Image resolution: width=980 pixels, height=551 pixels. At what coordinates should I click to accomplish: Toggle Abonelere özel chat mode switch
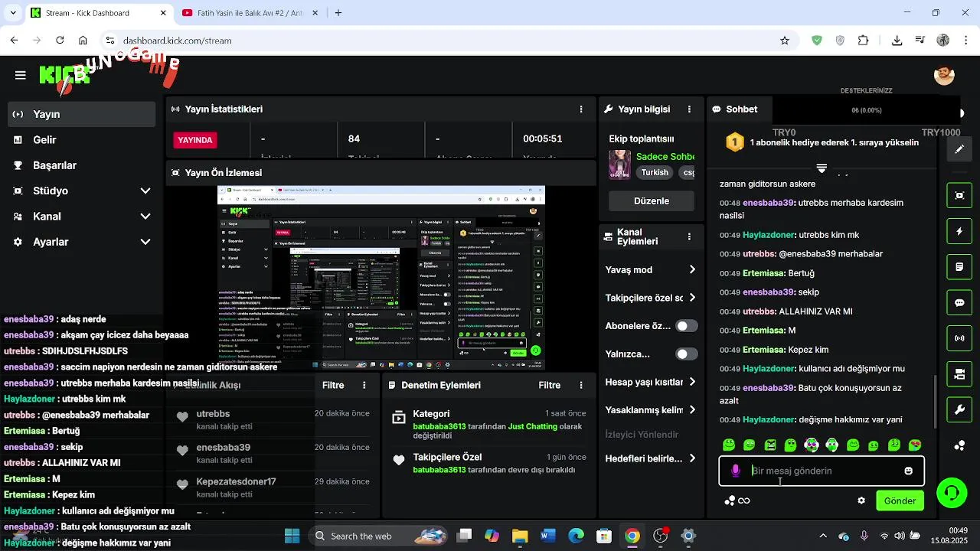(687, 326)
